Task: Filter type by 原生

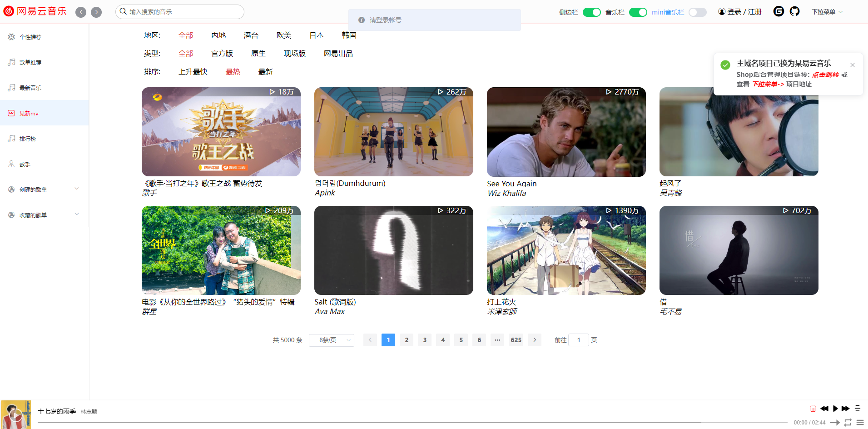Action: (258, 54)
